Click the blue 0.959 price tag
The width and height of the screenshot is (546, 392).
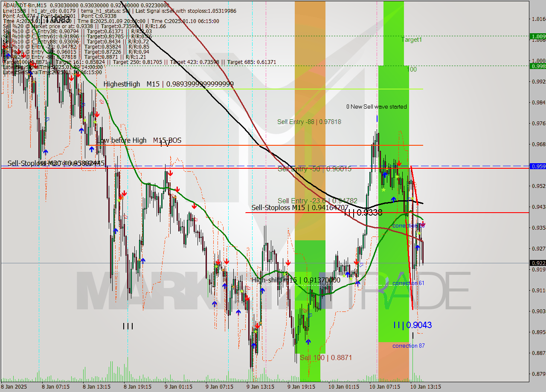pos(537,166)
